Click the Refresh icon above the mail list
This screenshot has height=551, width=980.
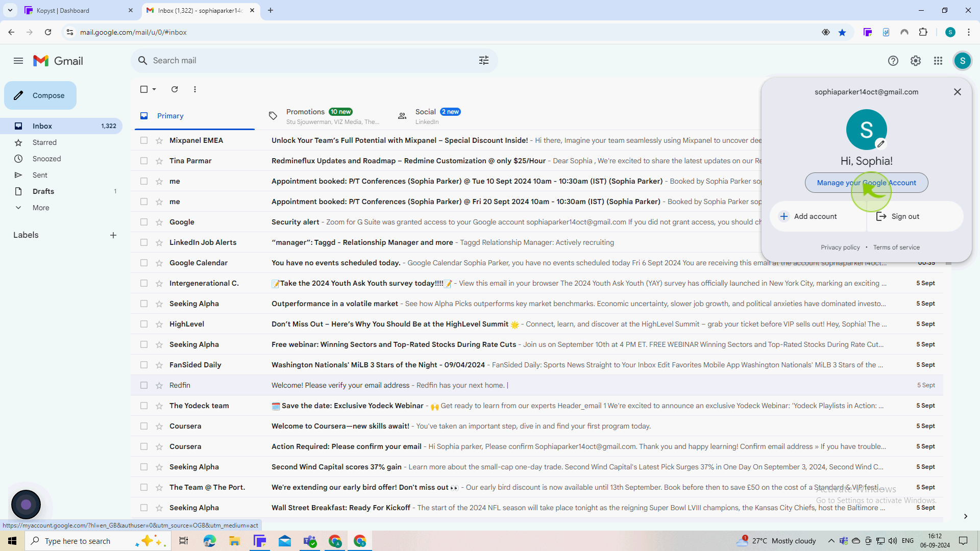(x=175, y=89)
